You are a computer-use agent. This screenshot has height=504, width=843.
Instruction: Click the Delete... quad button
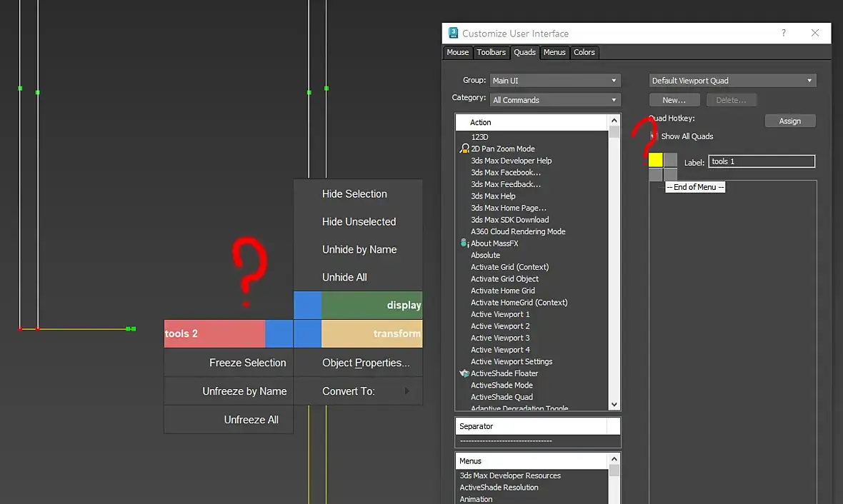[x=731, y=100]
